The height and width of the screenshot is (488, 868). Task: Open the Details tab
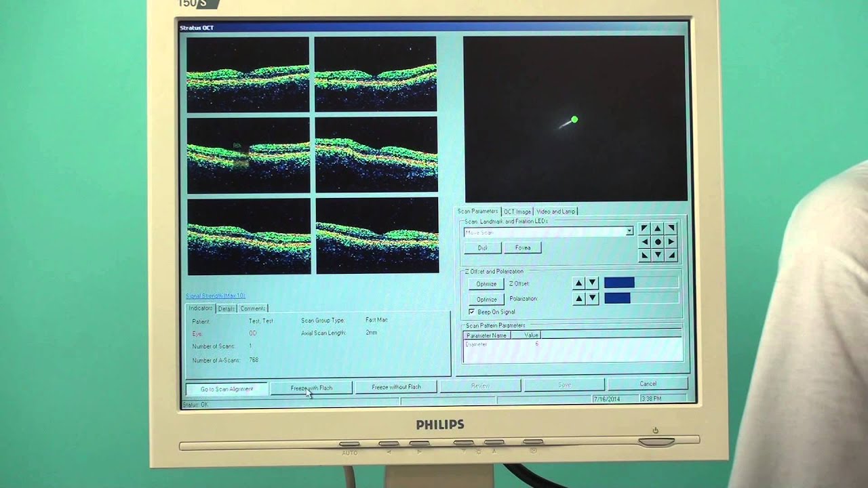click(x=226, y=308)
